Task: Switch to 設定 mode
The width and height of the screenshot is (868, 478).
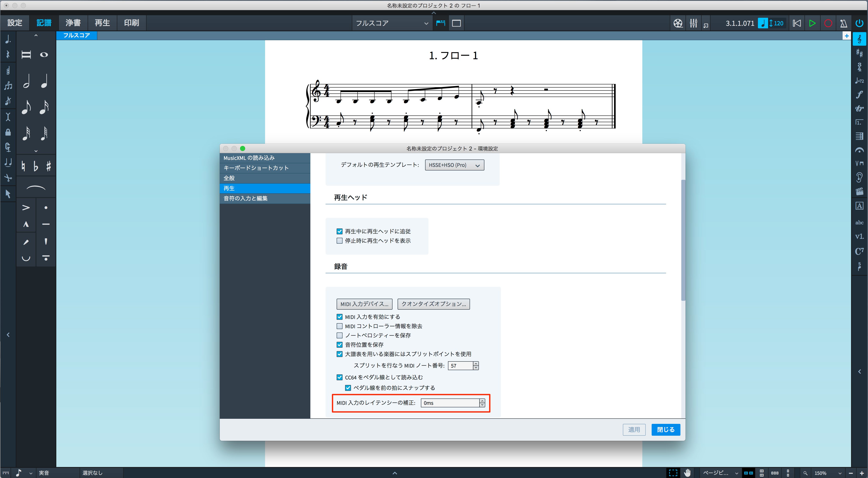Action: coord(15,23)
